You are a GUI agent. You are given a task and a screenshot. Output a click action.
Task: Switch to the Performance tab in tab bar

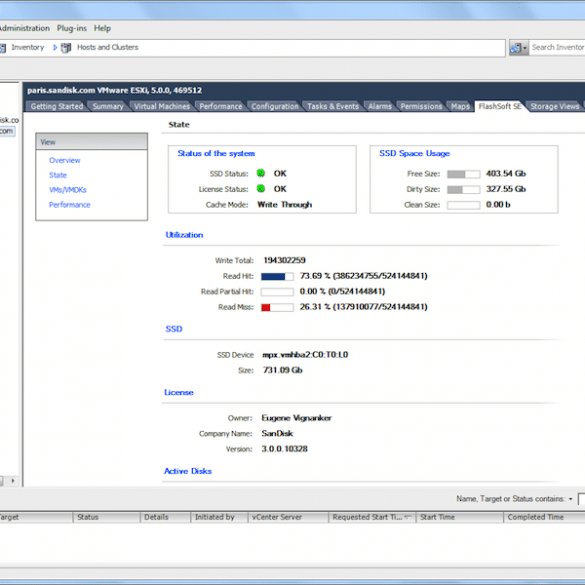click(220, 106)
